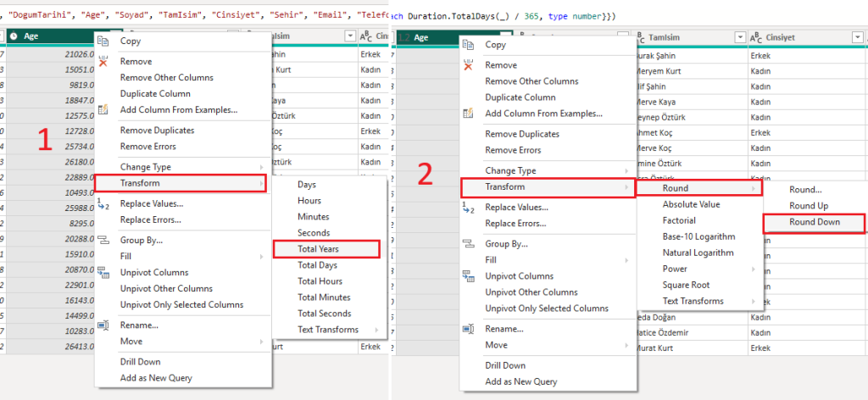The width and height of the screenshot is (868, 400).
Task: Click Remove Duplicates in the left menu
Action: coord(157,131)
